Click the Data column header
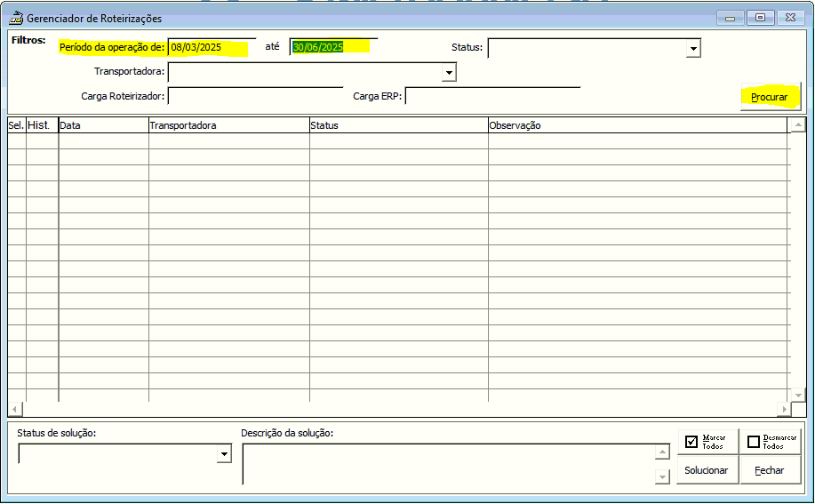The width and height of the screenshot is (815, 504). click(103, 125)
